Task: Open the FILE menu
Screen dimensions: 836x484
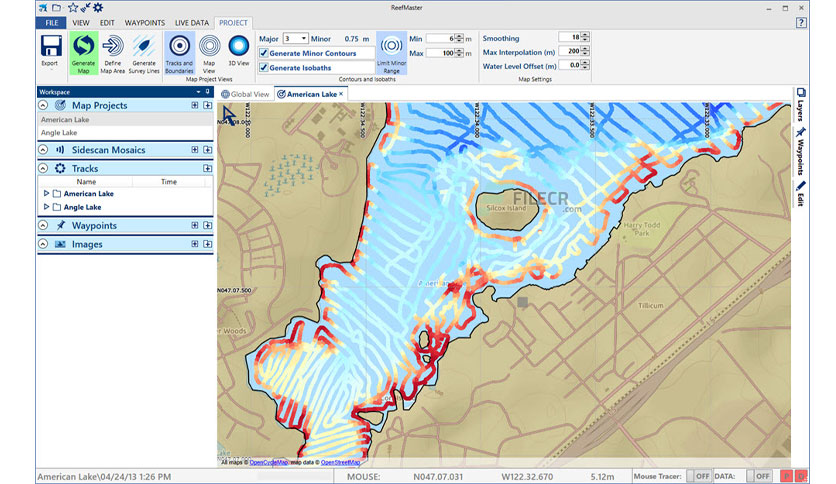Action: 52,23
